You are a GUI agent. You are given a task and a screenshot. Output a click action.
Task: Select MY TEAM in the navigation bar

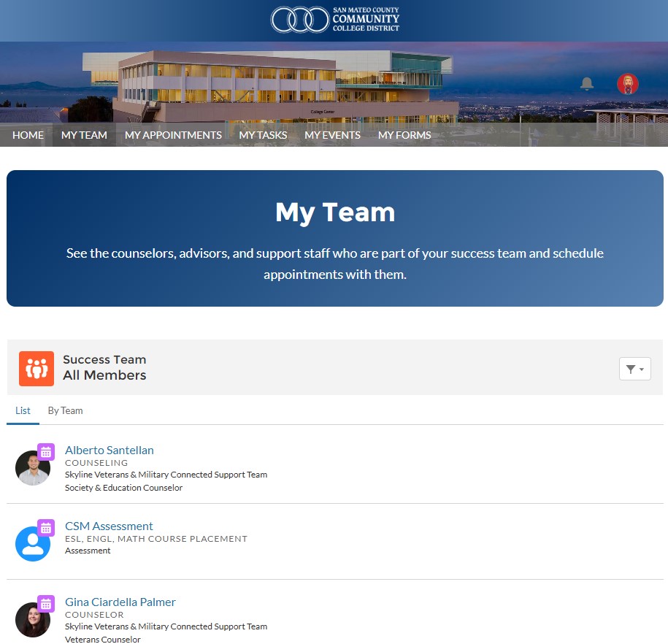tap(84, 135)
